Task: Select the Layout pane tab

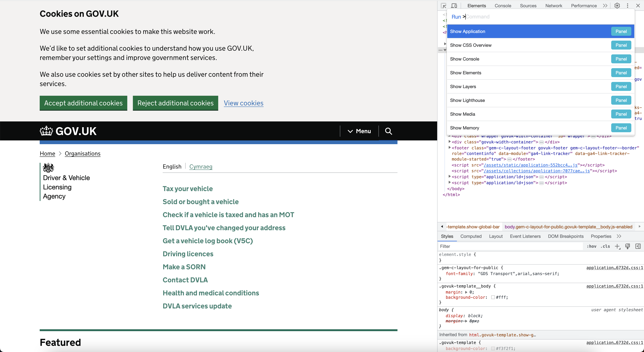Action: pos(496,236)
